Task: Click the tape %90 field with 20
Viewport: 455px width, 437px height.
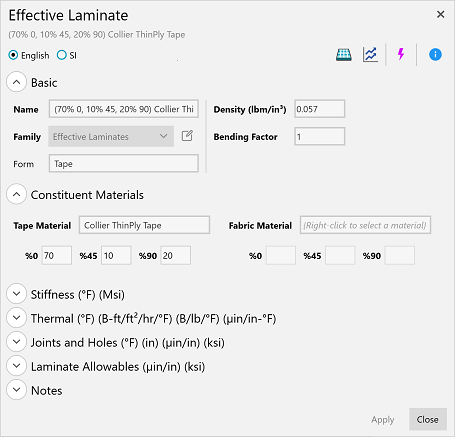Action: coord(176,255)
